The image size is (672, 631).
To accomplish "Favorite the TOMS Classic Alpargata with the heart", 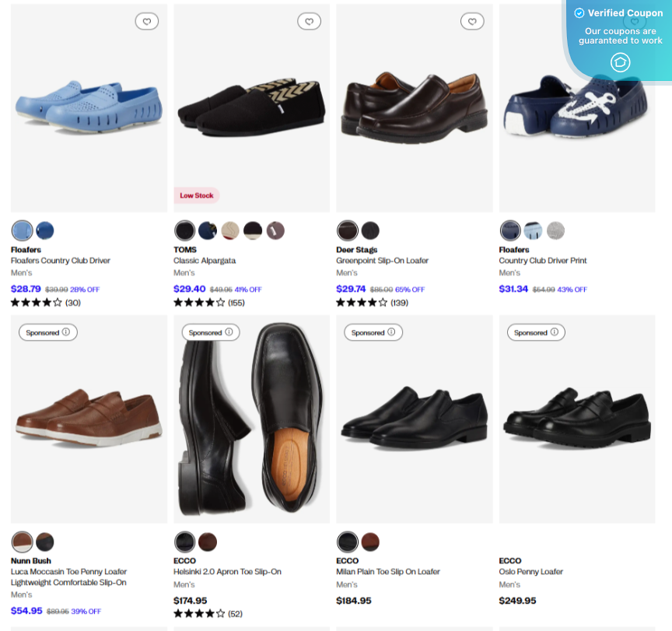I will coord(309,21).
